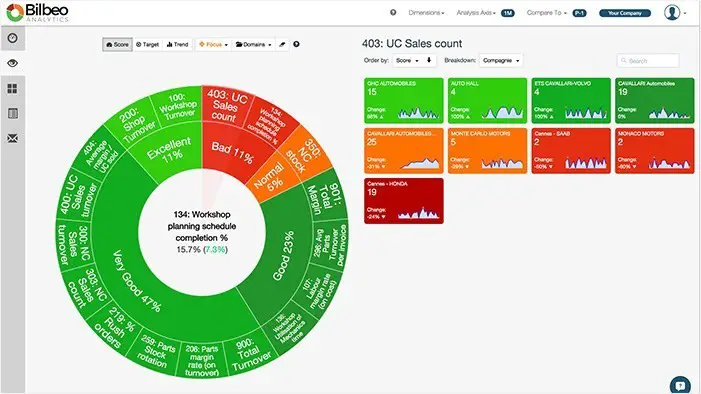701x394 pixels.
Task: Switch chart to Score mode
Action: click(x=118, y=44)
